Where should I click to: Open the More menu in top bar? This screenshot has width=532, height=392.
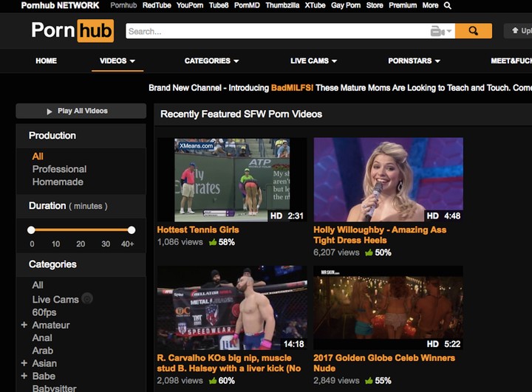coord(430,5)
